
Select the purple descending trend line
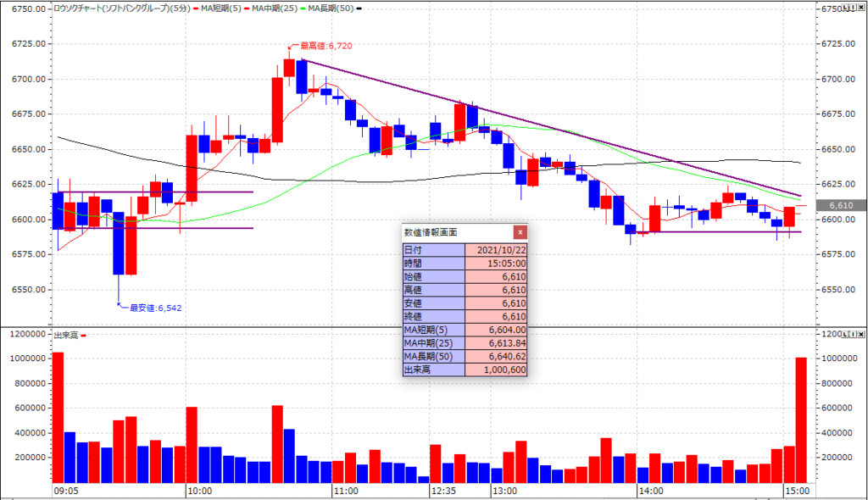click(x=551, y=127)
